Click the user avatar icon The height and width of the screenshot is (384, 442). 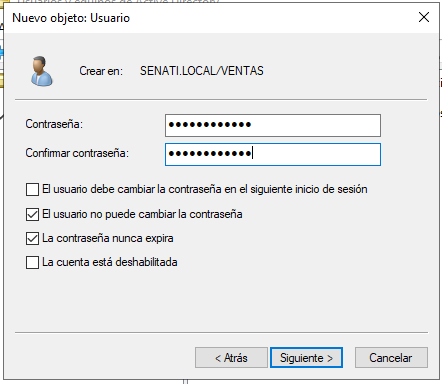pos(42,71)
